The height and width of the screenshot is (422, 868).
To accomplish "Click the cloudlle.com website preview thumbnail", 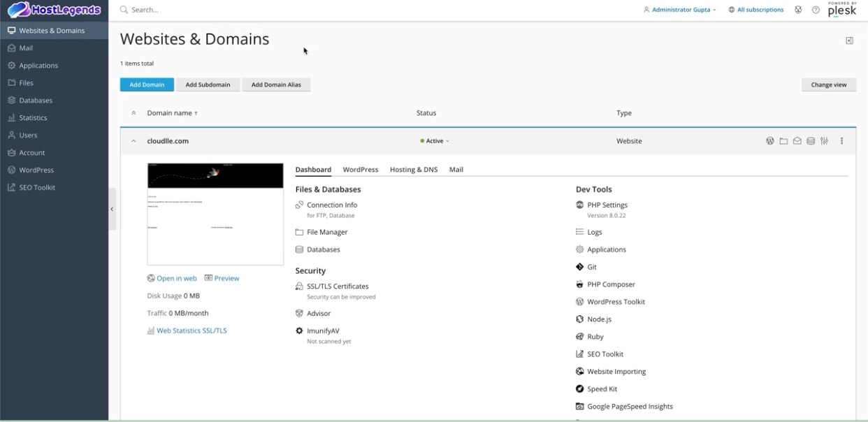I will click(215, 214).
